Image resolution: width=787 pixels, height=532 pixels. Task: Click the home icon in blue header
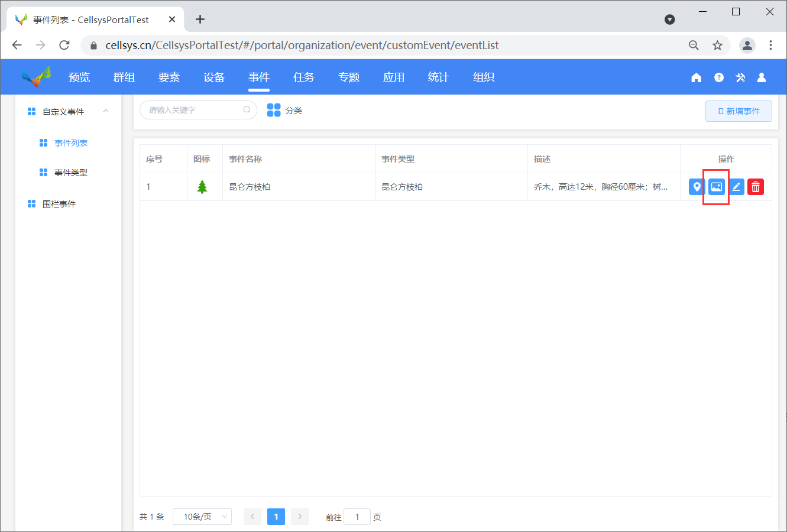pyautogui.click(x=697, y=77)
